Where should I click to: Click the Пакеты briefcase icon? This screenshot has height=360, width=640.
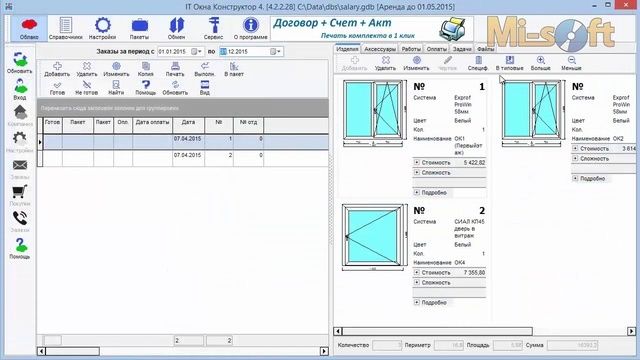140,28
